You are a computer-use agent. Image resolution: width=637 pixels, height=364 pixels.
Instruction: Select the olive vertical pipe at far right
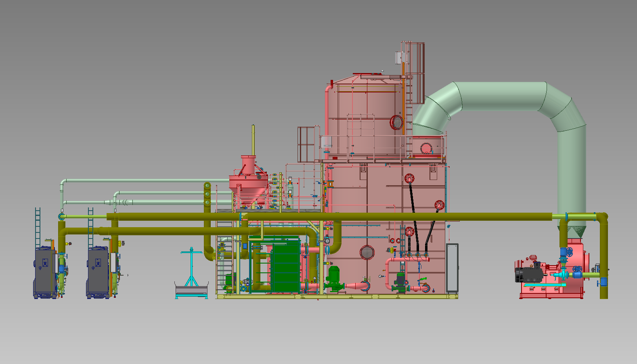603,256
